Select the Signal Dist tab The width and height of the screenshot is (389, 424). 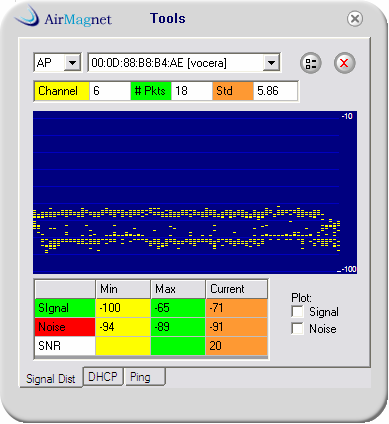coord(51,378)
